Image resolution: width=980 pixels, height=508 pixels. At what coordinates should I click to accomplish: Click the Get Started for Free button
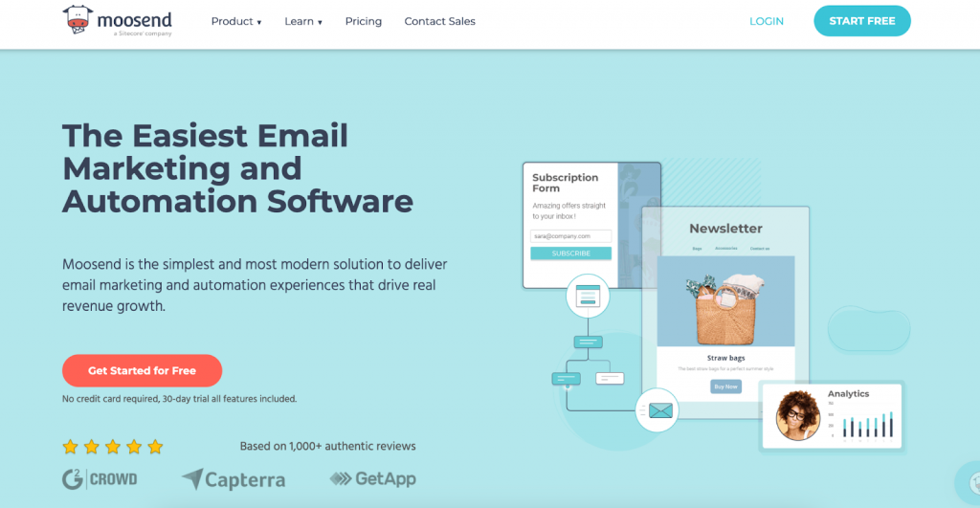142,370
